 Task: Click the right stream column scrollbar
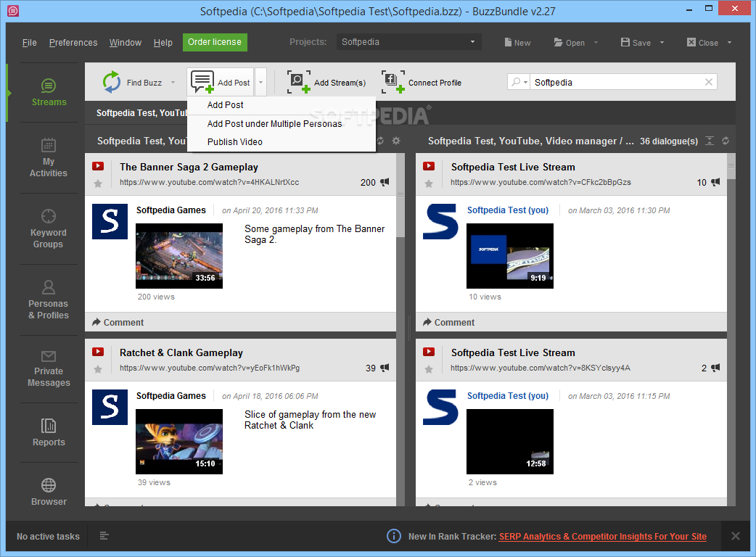pos(731,166)
